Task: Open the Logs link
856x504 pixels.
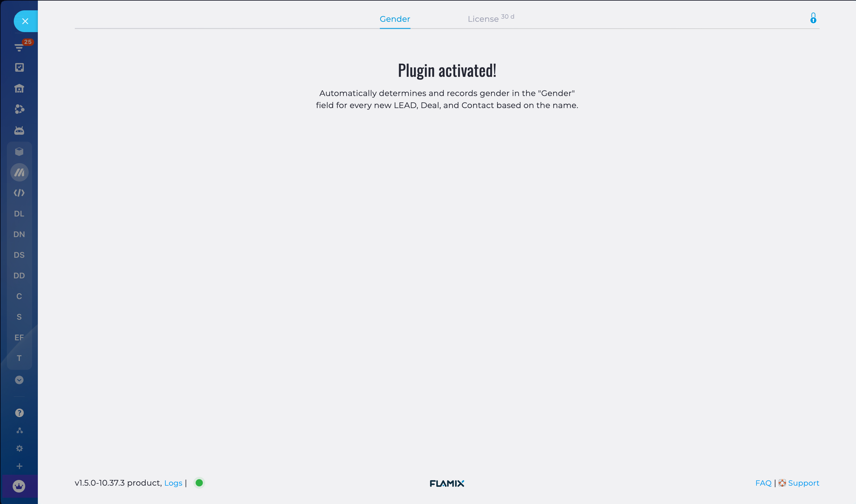Action: pos(173,483)
